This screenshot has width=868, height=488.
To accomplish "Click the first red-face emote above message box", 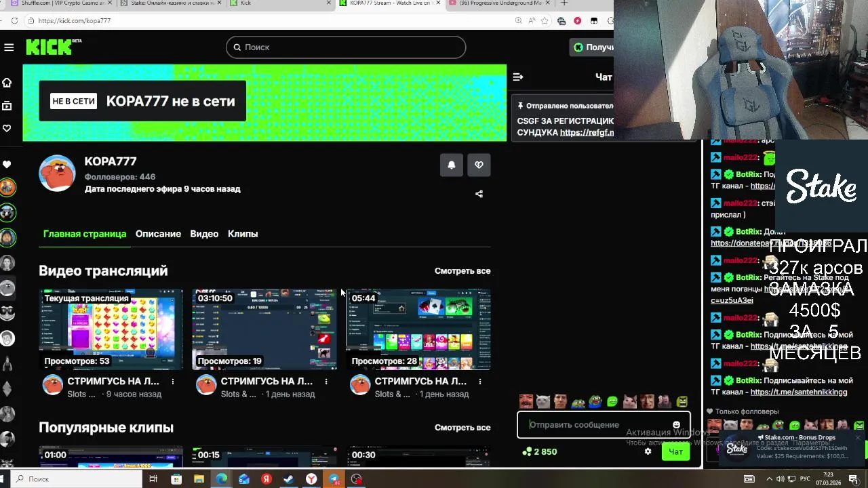I will point(526,401).
